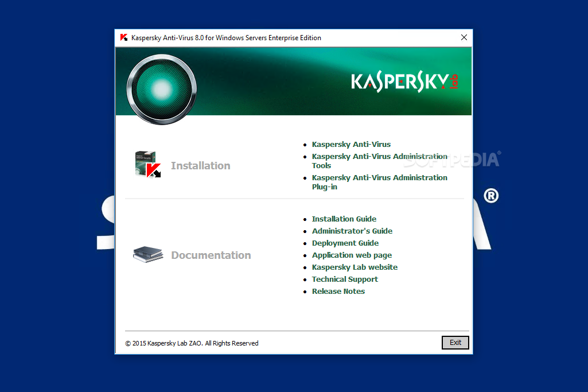Install Kaspersky Anti-Virus Administration Tools
The image size is (588, 392).
pos(380,161)
